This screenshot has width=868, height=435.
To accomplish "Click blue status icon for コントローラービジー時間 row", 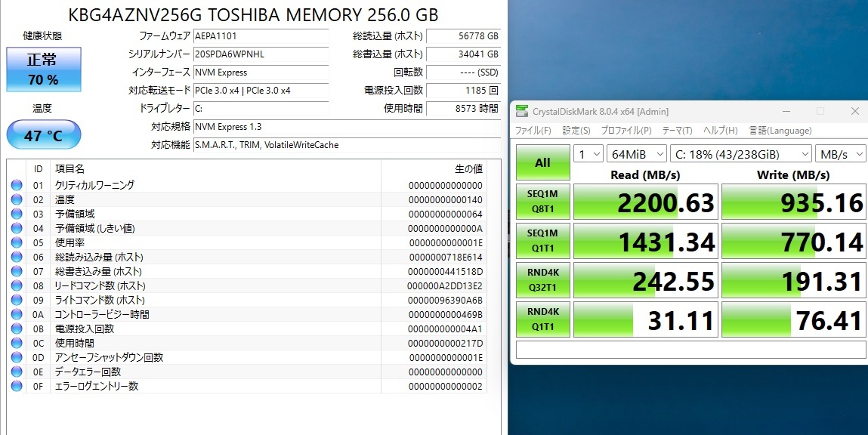I will pos(17,315).
